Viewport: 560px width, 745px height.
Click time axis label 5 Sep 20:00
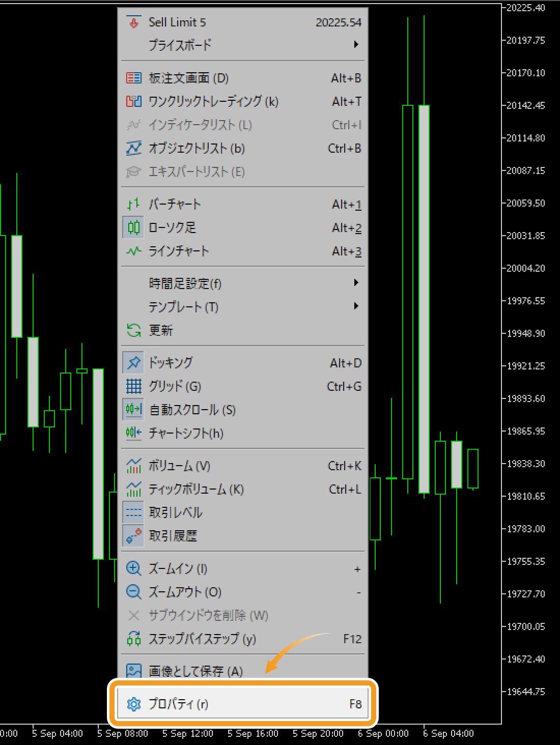(318, 733)
